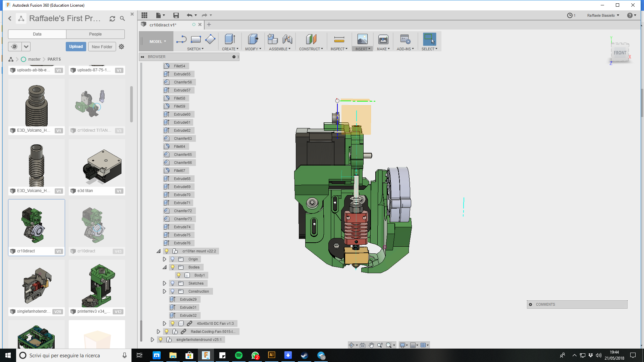
Task: Expand the Construction folder
Action: [x=164, y=291]
